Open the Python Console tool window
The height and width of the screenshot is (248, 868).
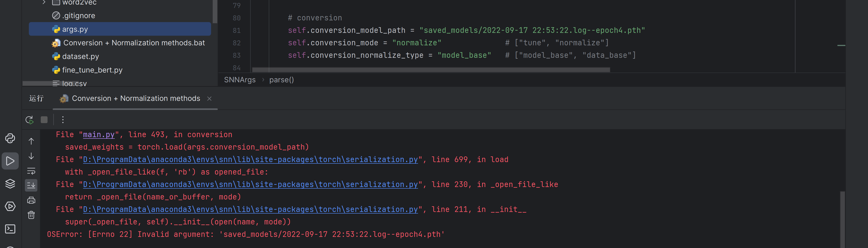[10, 138]
